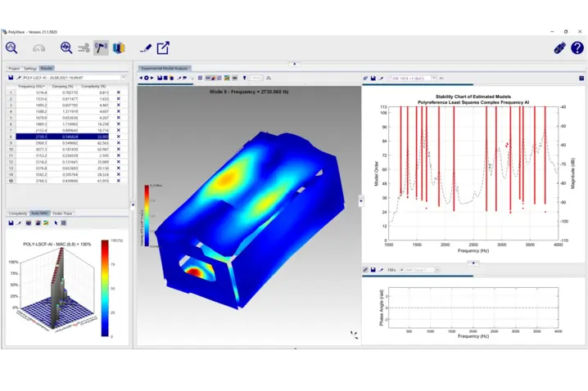Select the impact hammer modal analysis icon
This screenshot has width=588, height=391.
point(101,47)
